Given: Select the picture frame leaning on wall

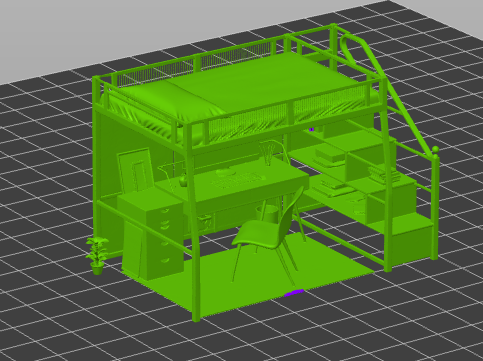Looking at the screenshot, I should point(135,171).
